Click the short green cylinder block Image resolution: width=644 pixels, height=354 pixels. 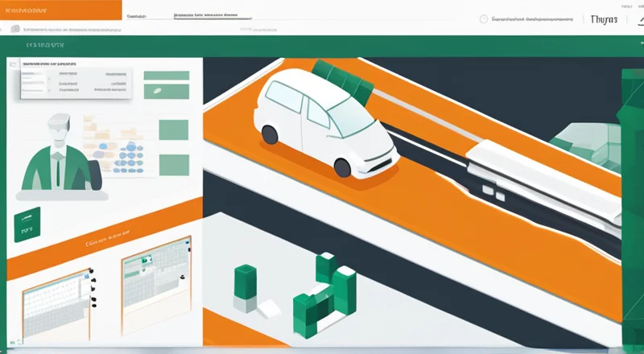coord(244,285)
